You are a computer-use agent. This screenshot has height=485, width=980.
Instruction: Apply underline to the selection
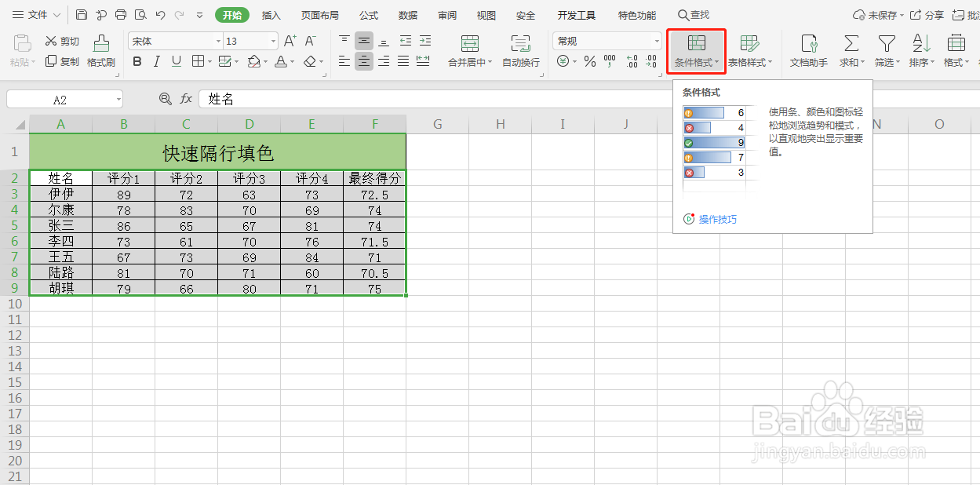(x=174, y=61)
